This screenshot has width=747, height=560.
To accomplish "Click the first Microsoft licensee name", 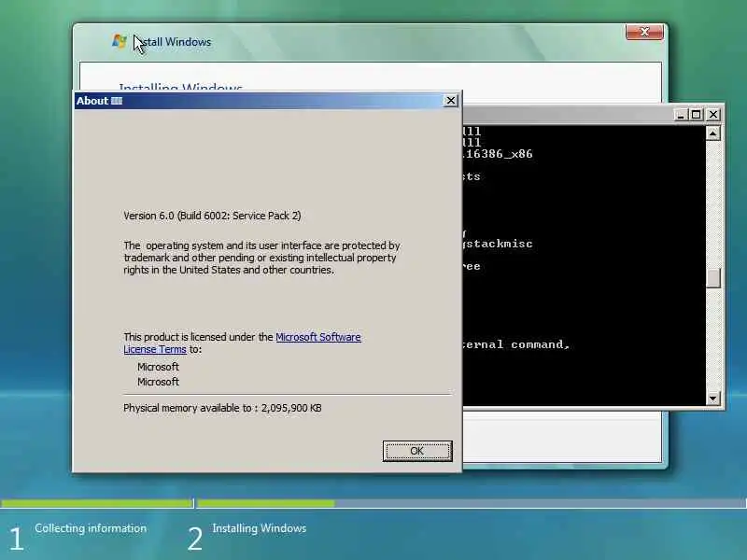I will click(158, 367).
